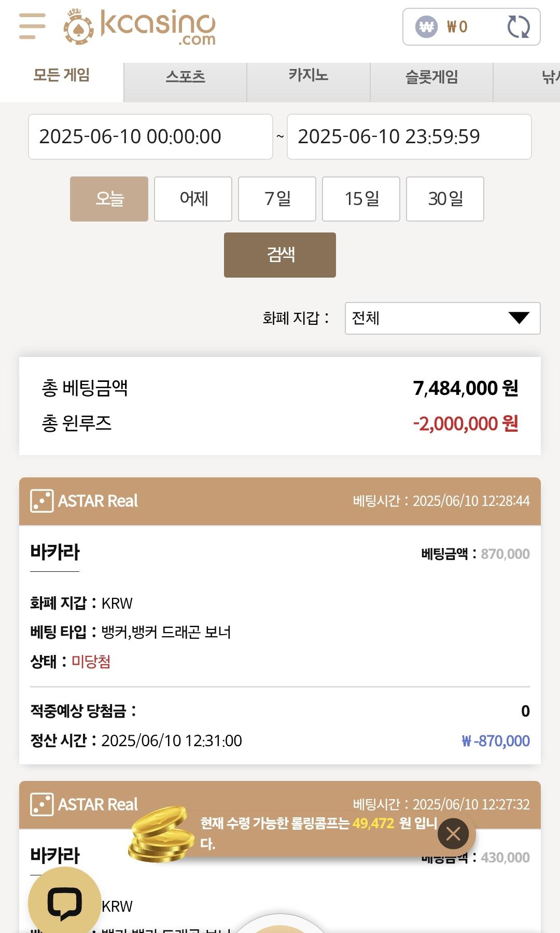Image resolution: width=560 pixels, height=933 pixels.
Task: Edit the end date 2025-06-10 23:59:59 field
Action: (x=409, y=136)
